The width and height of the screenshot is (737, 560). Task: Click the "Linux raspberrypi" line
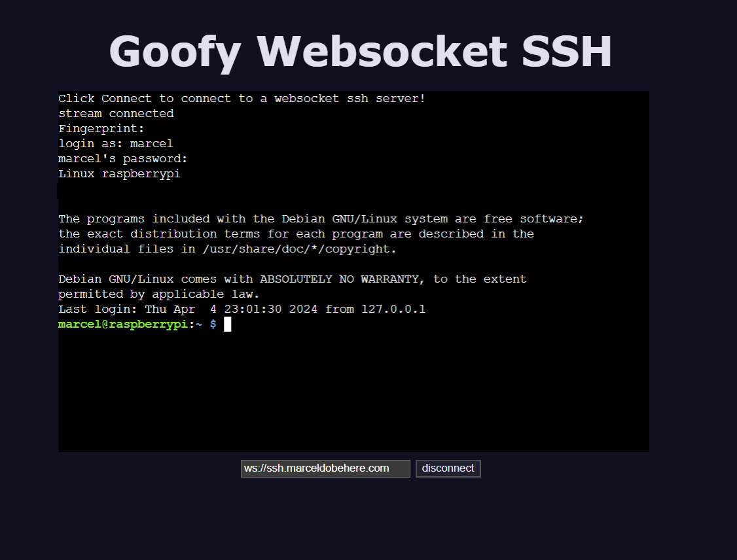119,174
